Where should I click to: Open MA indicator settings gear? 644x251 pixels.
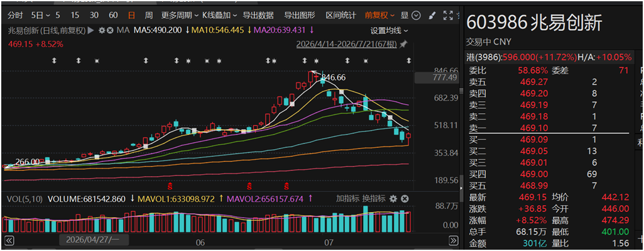(101, 30)
